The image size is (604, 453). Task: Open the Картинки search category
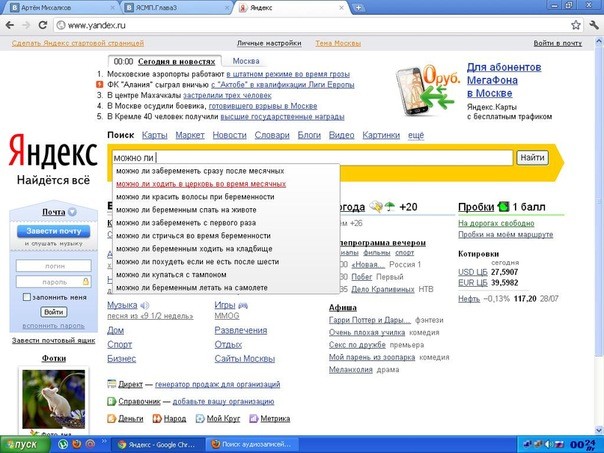381,135
